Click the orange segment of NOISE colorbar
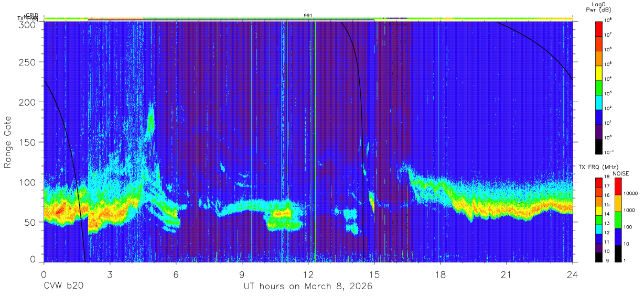This screenshot has width=644, height=297. coord(618,203)
